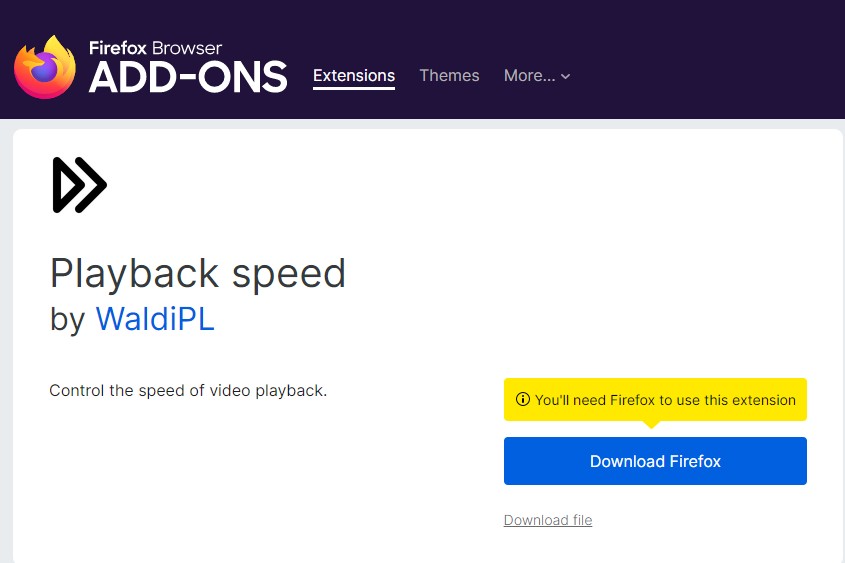Click the underline beneath the Extensions tab
The width and height of the screenshot is (845, 563).
click(x=354, y=90)
